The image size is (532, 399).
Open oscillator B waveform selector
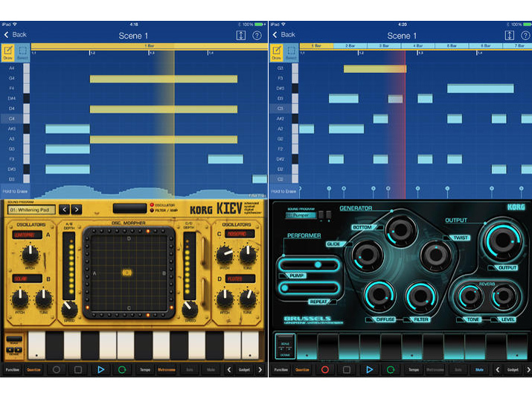coord(27,278)
